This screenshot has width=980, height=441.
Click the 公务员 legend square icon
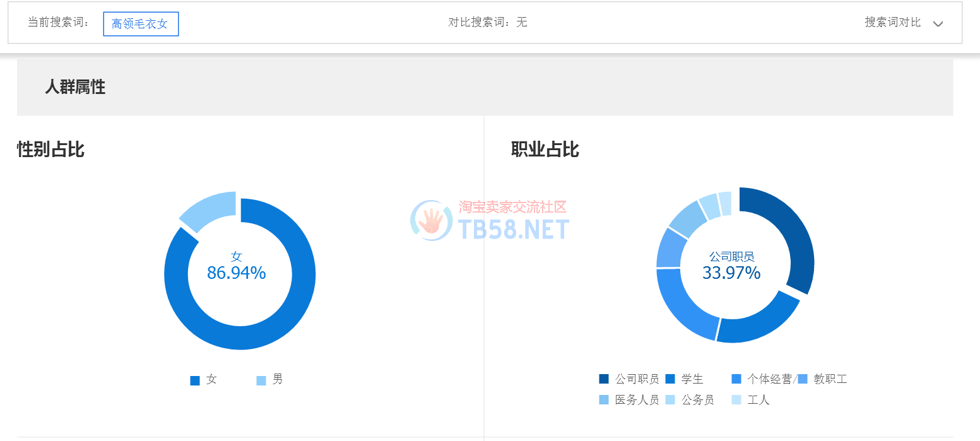(x=670, y=400)
